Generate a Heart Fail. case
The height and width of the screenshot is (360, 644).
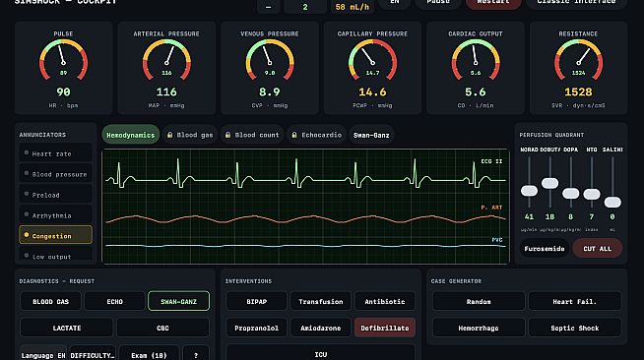pyautogui.click(x=575, y=301)
